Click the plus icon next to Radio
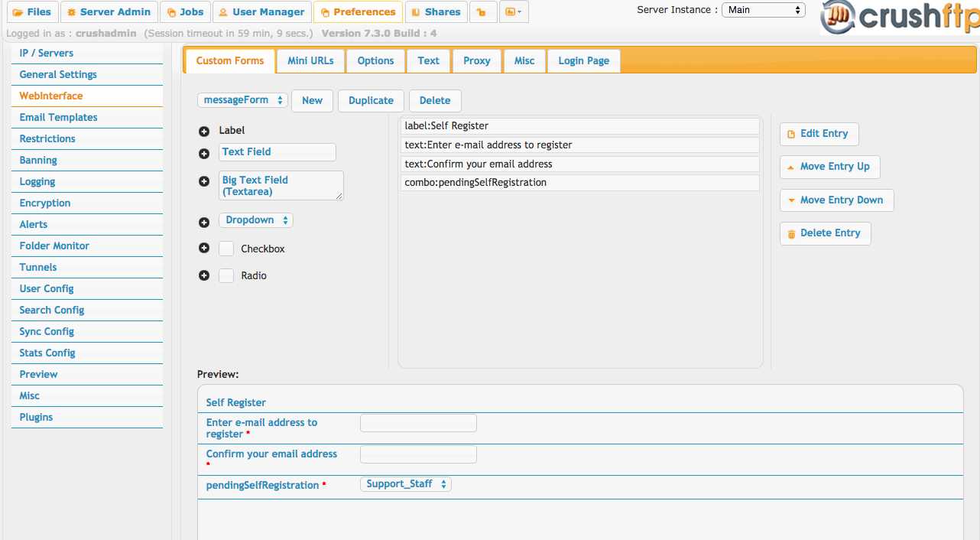 pyautogui.click(x=204, y=275)
